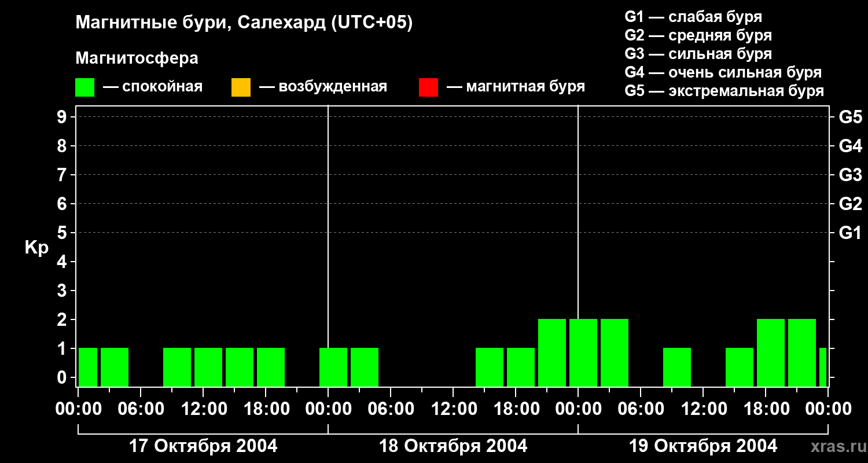Click the Kp=1 bar just after midnight 18 October
Screen dimensions: 868x463
[x=333, y=367]
